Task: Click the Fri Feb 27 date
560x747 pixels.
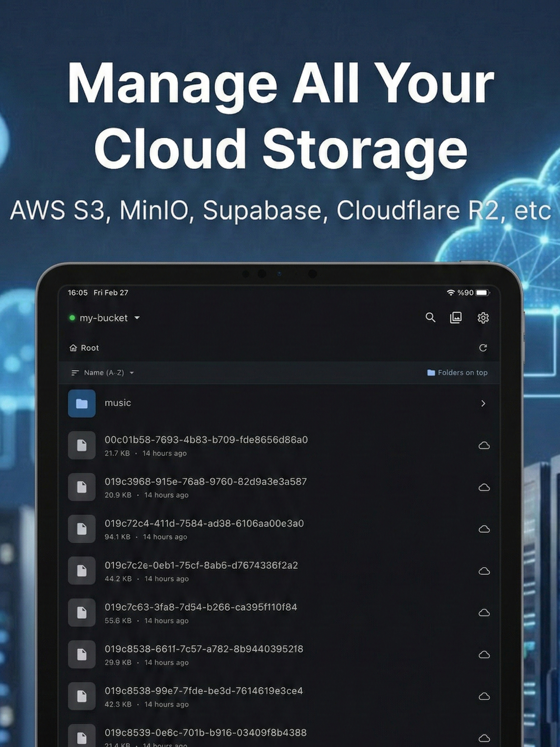Action: (x=111, y=293)
